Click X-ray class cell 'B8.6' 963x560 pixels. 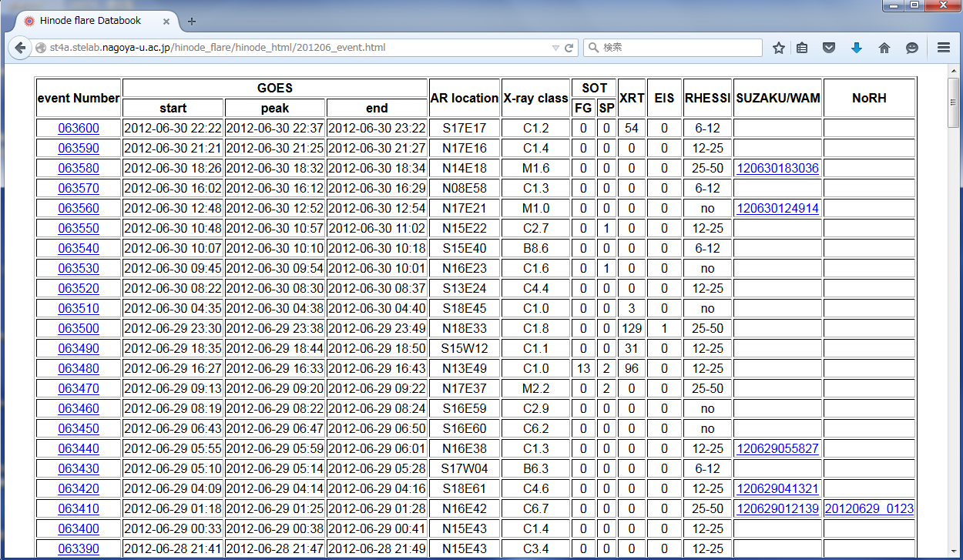click(x=535, y=248)
